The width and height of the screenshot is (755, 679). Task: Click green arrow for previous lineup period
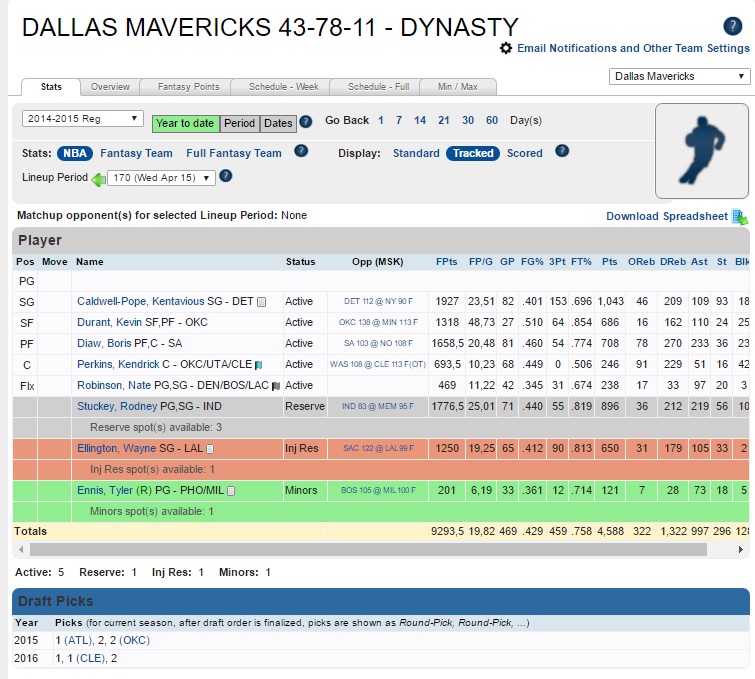pos(99,180)
